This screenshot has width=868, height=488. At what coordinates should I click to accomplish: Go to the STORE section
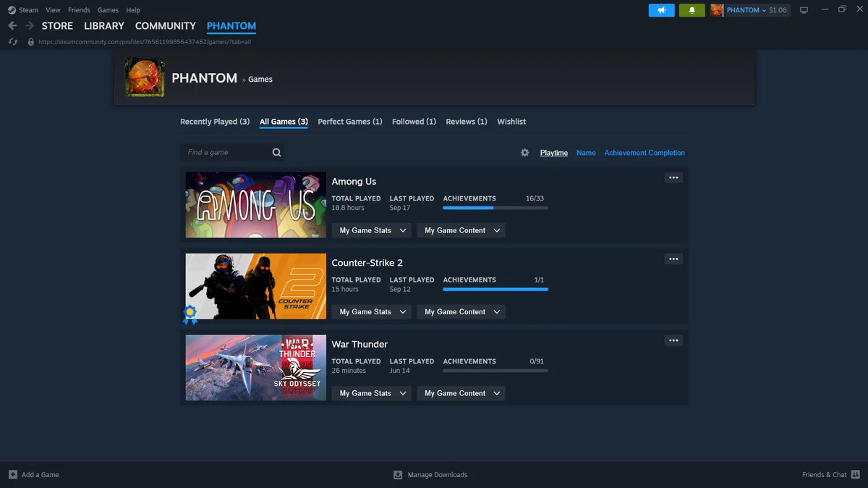pos(57,26)
